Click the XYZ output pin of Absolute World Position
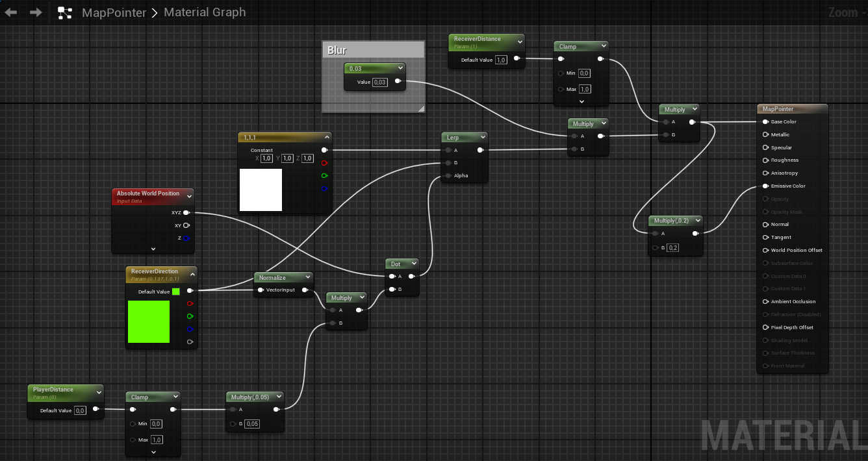868x461 pixels. point(186,212)
